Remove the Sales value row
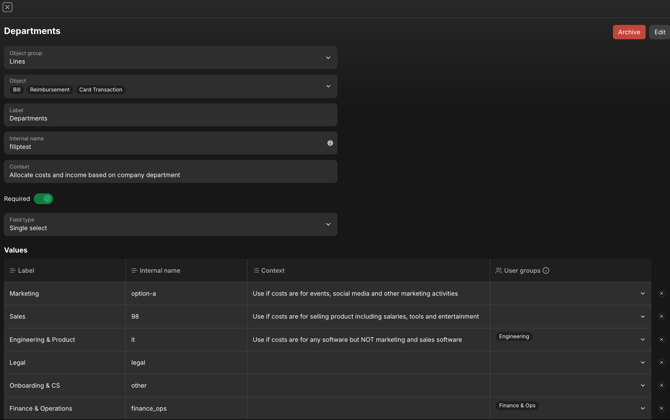670x420 pixels. (x=661, y=317)
